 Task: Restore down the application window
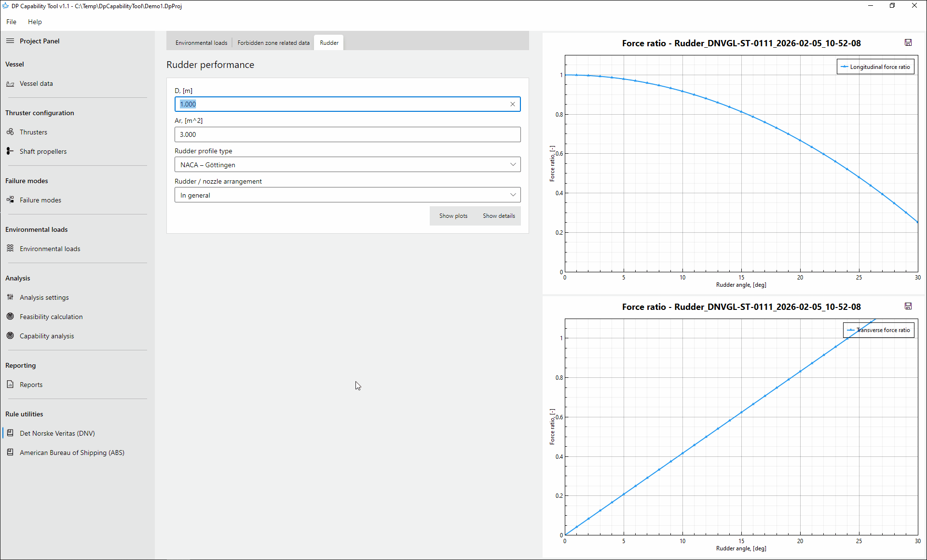892,6
